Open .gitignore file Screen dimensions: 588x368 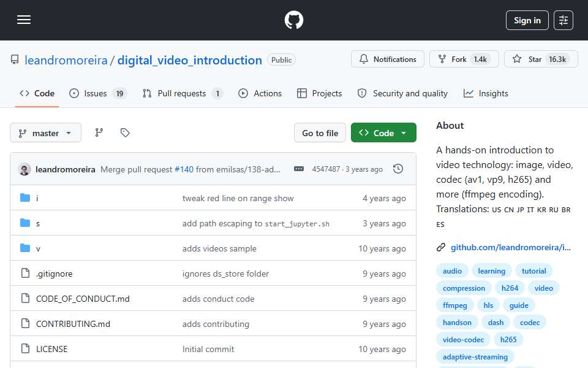55,274
